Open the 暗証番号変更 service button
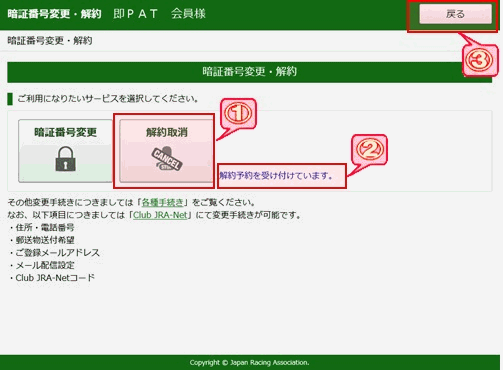Image resolution: width=503 pixels, height=370 pixels. [x=66, y=151]
